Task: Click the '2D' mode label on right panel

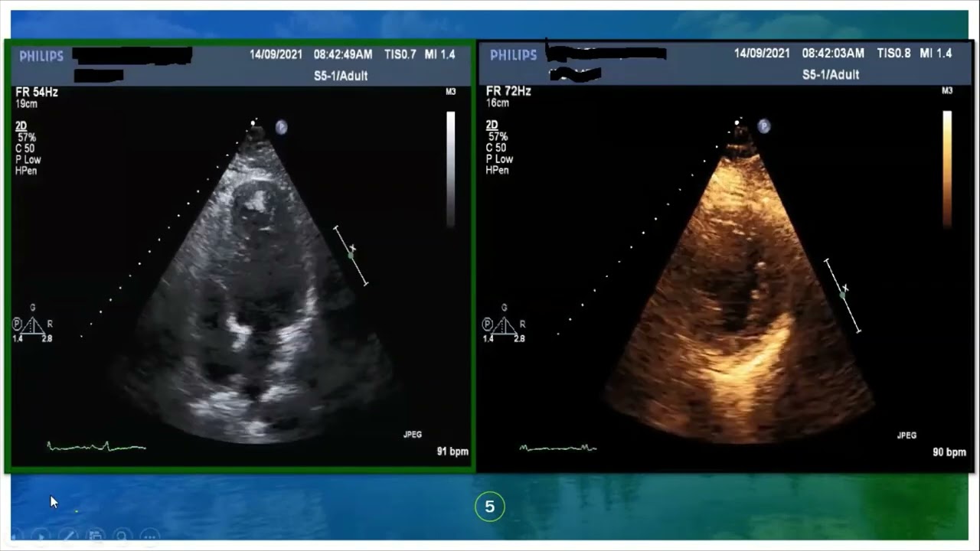Action: (x=492, y=125)
